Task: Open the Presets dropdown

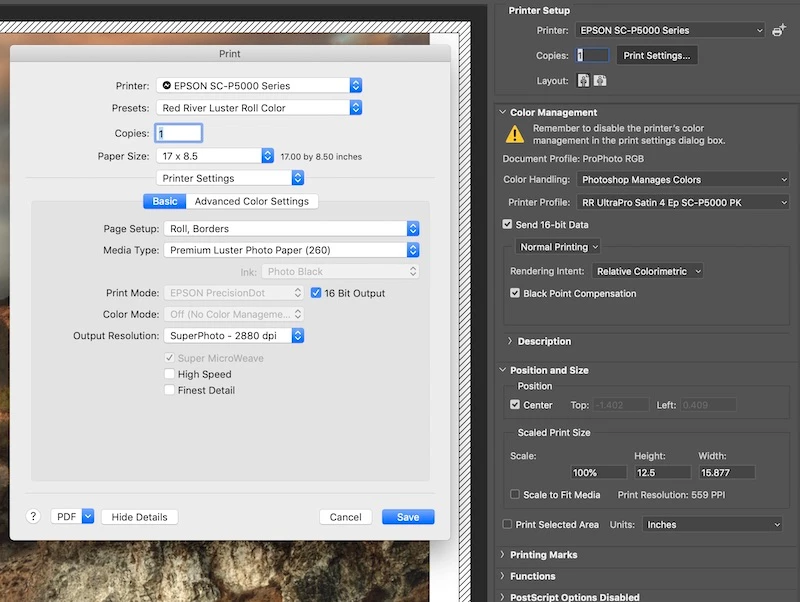Action: click(x=259, y=108)
